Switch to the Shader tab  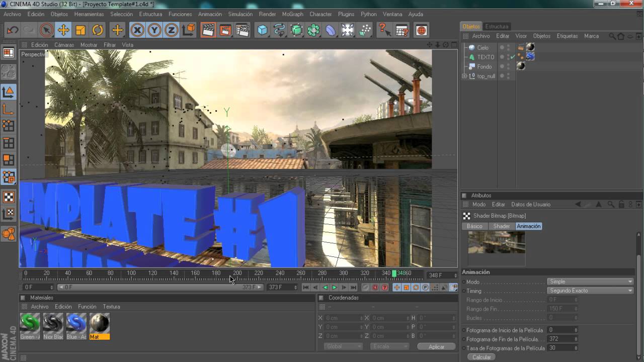501,226
